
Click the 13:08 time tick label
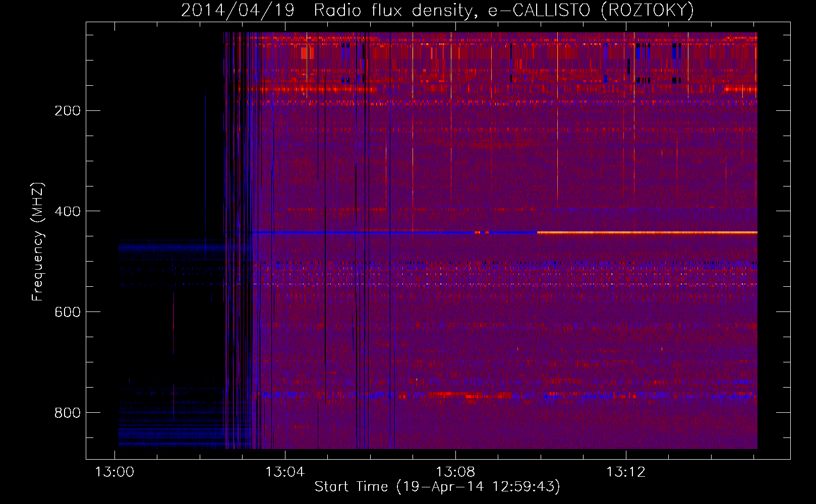pos(455,472)
